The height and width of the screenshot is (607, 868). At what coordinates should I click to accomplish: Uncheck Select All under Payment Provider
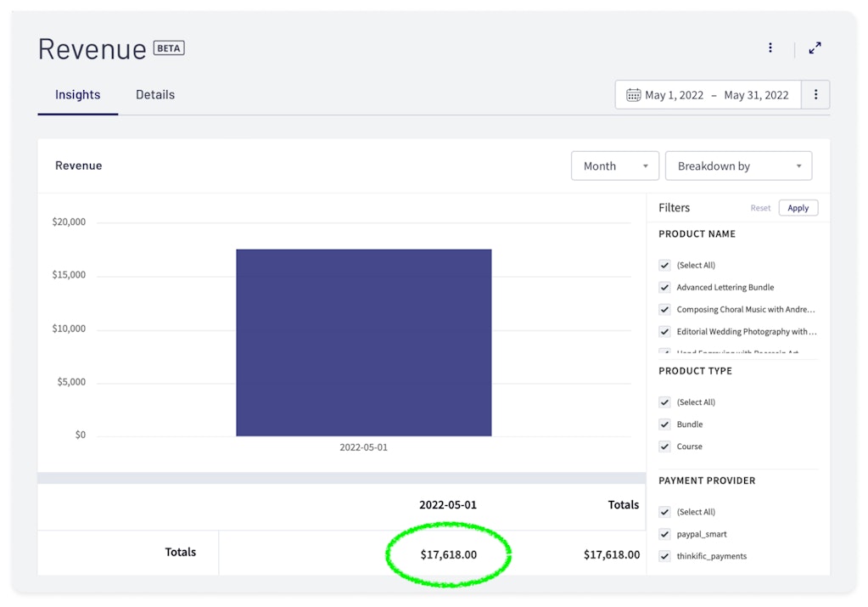click(x=664, y=511)
